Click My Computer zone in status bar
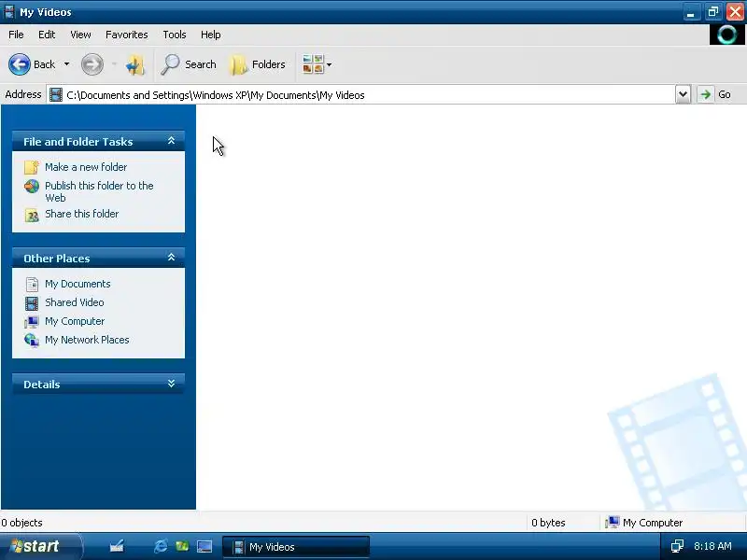This screenshot has height=560, width=747. [643, 523]
